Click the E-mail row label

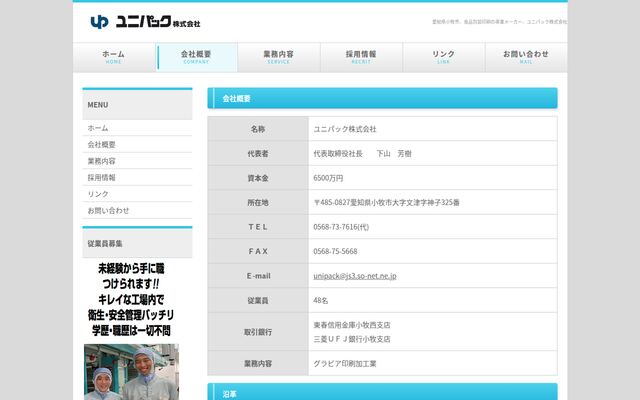258,276
